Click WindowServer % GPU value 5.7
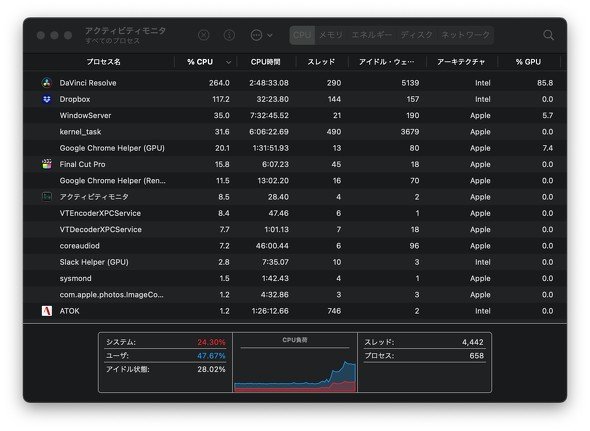The image size is (590, 431). point(547,116)
